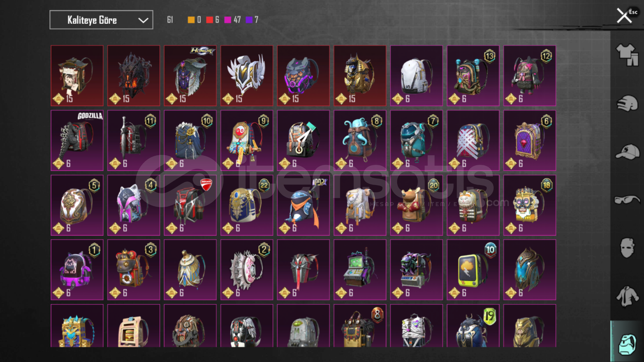
Task: Select the jacket category icon
Action: pos(627,296)
